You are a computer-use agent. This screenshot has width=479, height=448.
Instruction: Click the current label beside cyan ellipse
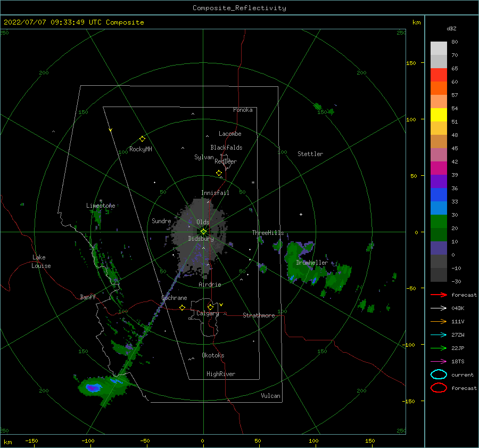[463, 374]
